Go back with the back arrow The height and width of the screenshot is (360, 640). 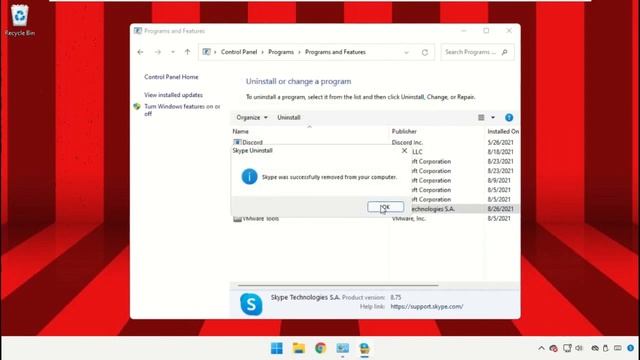(x=140, y=52)
